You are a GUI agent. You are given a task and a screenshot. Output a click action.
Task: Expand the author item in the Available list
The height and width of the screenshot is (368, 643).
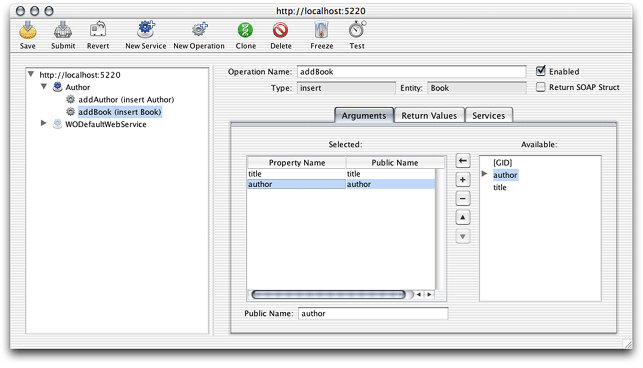pyautogui.click(x=484, y=174)
